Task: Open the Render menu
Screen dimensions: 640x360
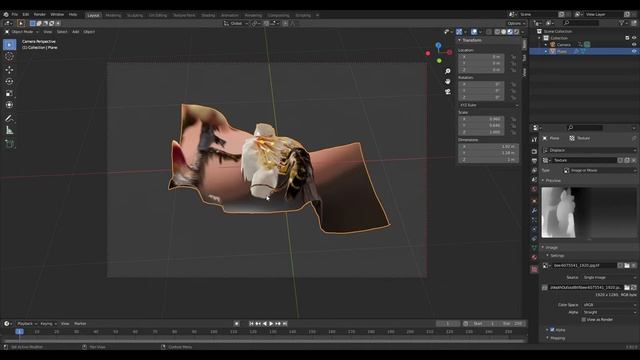Action: (40, 14)
